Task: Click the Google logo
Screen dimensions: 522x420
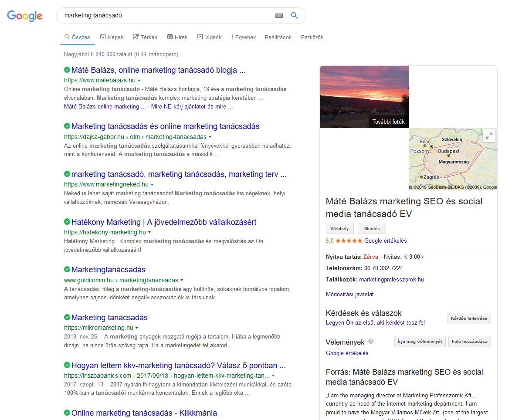Action: pos(24,16)
